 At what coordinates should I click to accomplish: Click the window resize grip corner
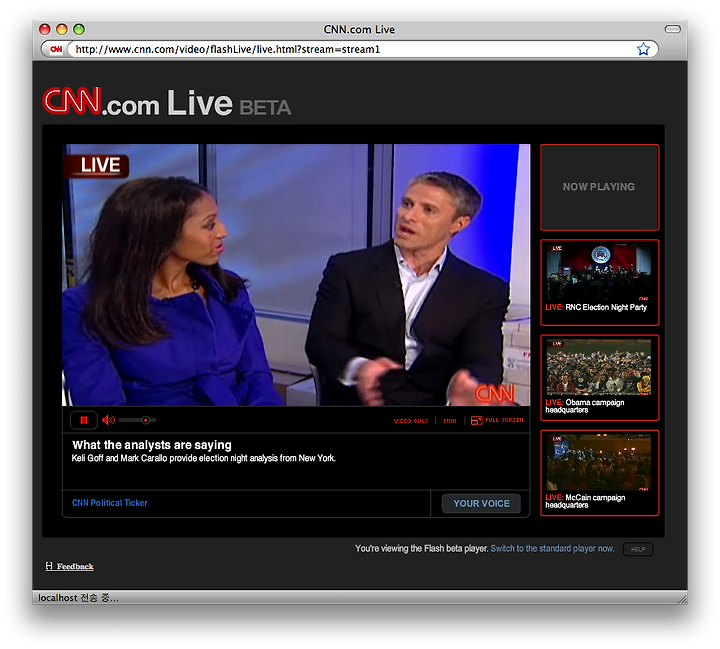pyautogui.click(x=682, y=599)
